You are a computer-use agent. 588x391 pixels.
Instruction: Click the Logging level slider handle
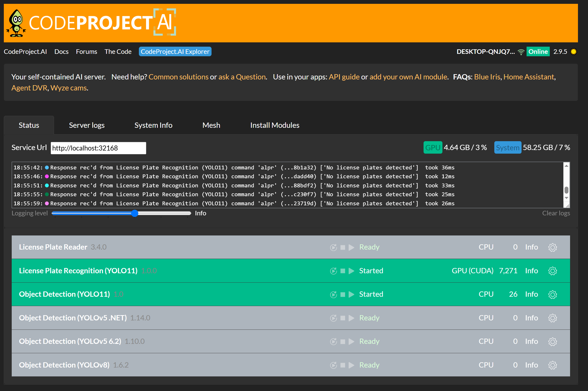[x=135, y=213]
